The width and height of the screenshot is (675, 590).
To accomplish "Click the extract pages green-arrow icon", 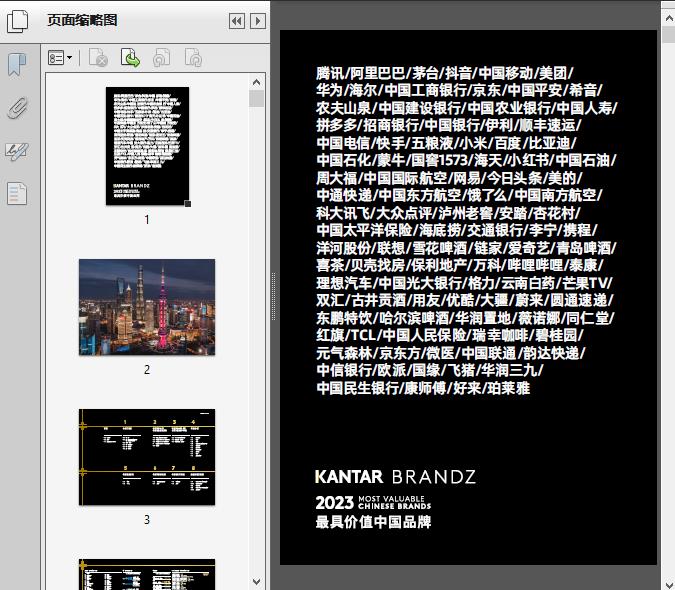I will pyautogui.click(x=130, y=58).
